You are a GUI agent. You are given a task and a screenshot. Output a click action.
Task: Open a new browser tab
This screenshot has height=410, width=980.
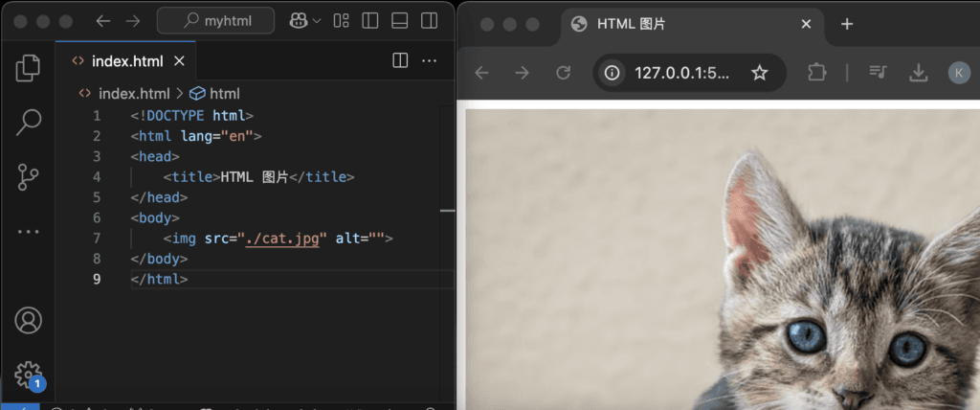point(847,24)
